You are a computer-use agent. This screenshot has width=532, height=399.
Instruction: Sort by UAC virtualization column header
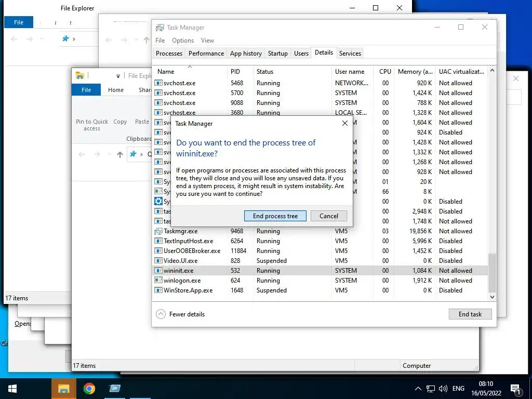461,72
